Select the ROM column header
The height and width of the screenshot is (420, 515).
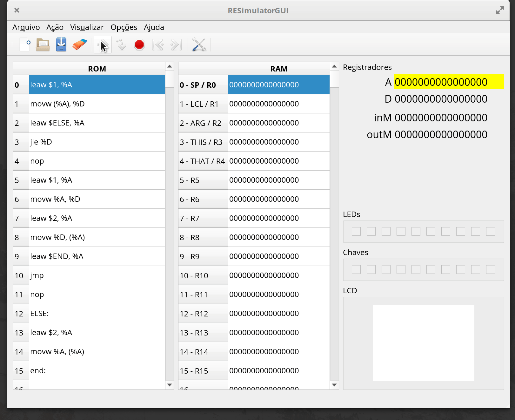click(97, 69)
